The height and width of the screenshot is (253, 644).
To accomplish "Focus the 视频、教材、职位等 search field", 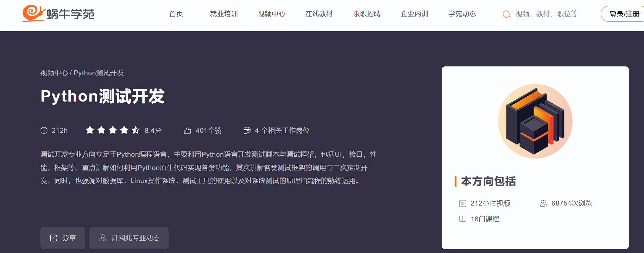I will click(x=547, y=14).
